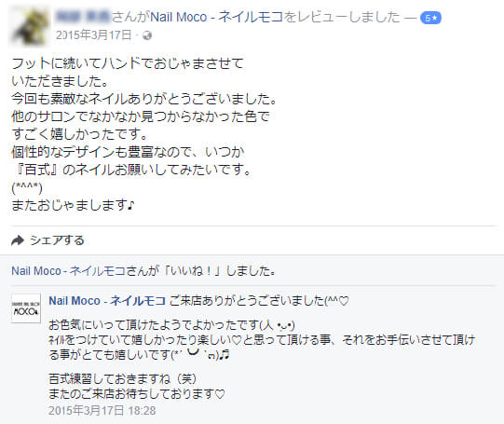The height and width of the screenshot is (424, 504).
Task: Click the share arrow icon
Action: click(18, 240)
